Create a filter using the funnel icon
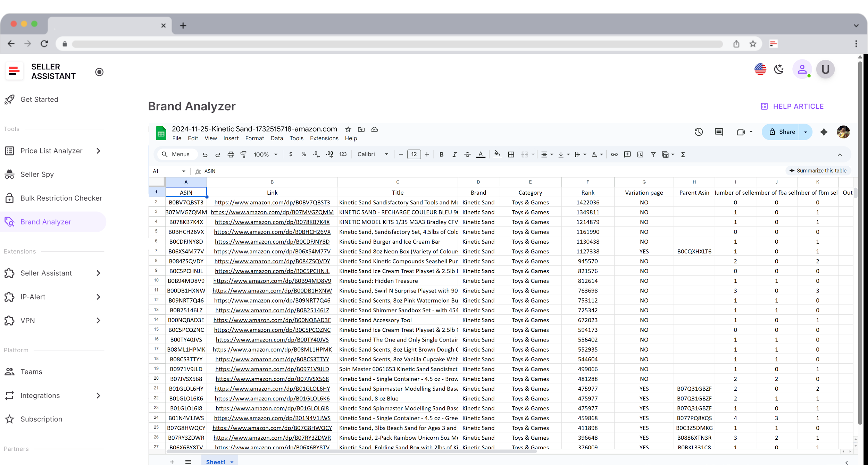The image size is (868, 465). [653, 154]
